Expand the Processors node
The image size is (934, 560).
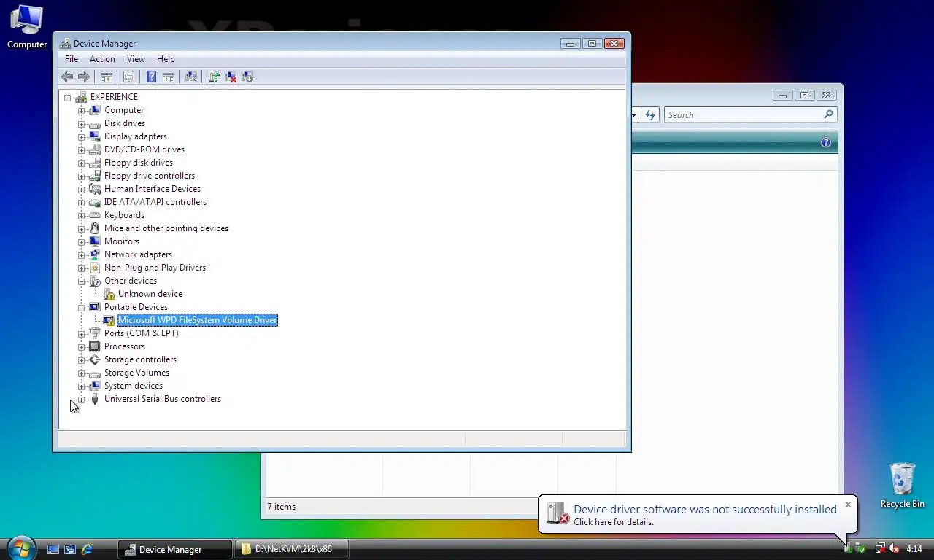[x=82, y=347]
